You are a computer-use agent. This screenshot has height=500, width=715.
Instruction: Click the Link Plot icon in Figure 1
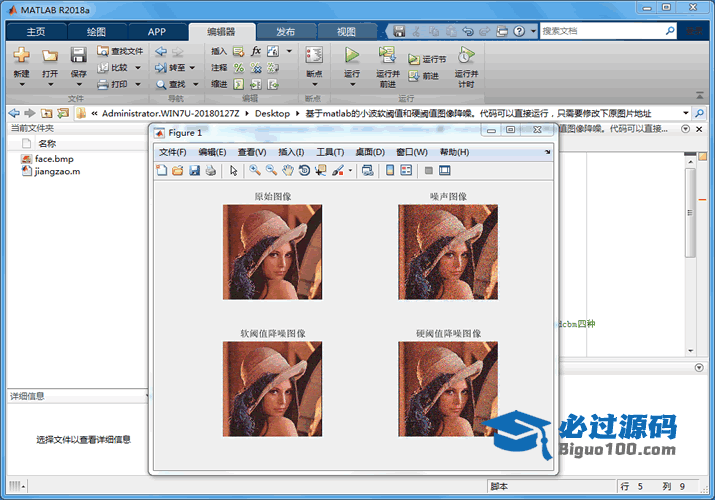(368, 170)
